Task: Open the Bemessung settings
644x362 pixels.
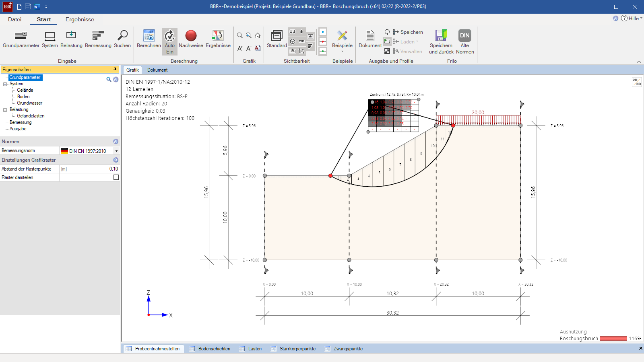Action: (x=98, y=39)
